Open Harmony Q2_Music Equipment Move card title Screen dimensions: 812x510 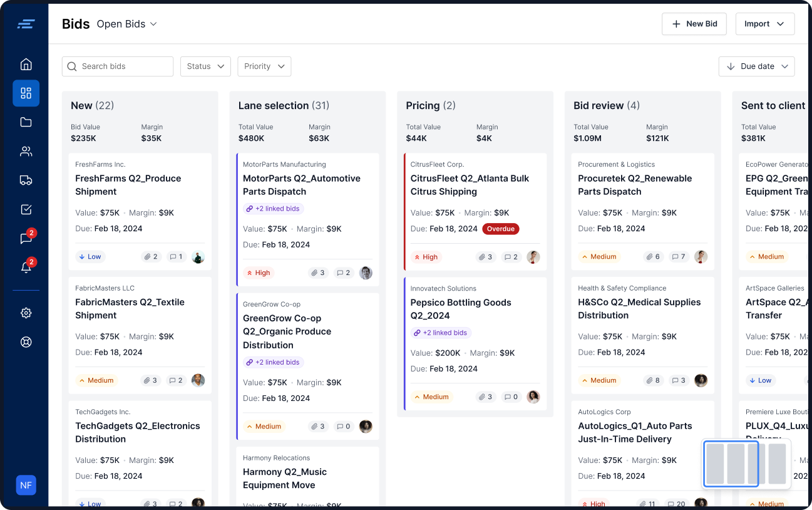point(285,479)
